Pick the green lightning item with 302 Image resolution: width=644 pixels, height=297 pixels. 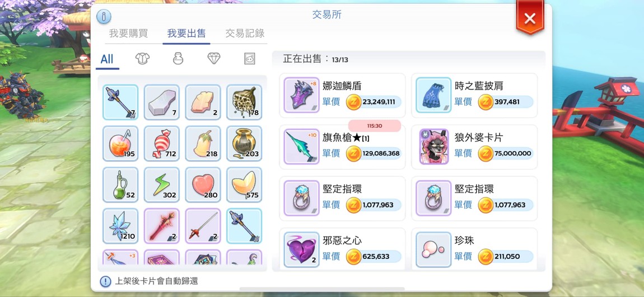click(162, 185)
